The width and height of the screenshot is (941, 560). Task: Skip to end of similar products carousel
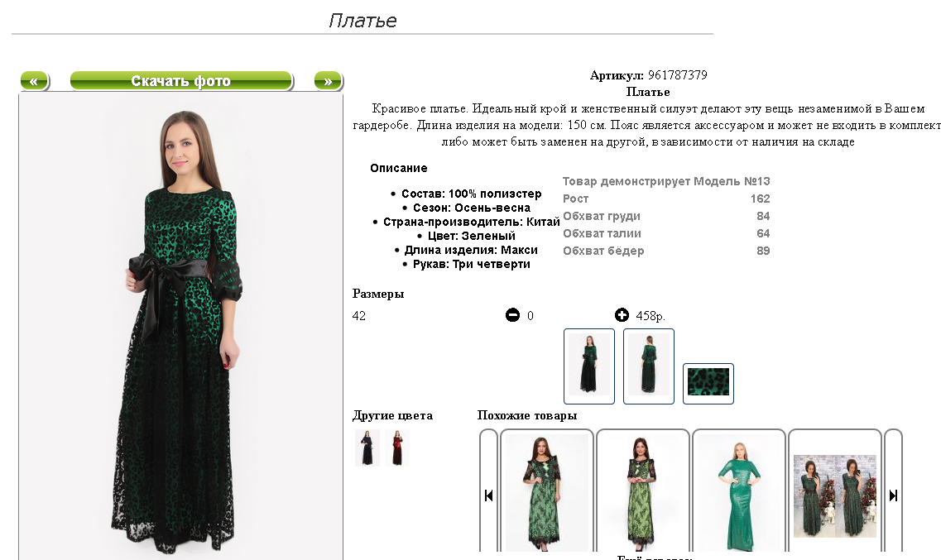coord(893,495)
